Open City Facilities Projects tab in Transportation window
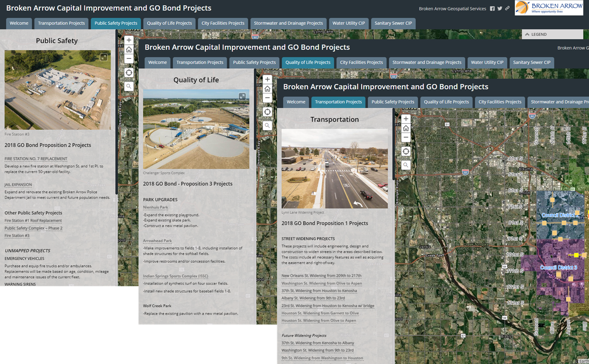Image resolution: width=589 pixels, height=364 pixels. click(500, 102)
